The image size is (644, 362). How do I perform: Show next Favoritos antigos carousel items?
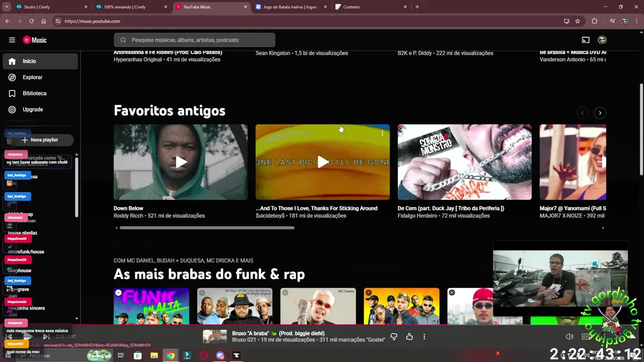pos(600,113)
